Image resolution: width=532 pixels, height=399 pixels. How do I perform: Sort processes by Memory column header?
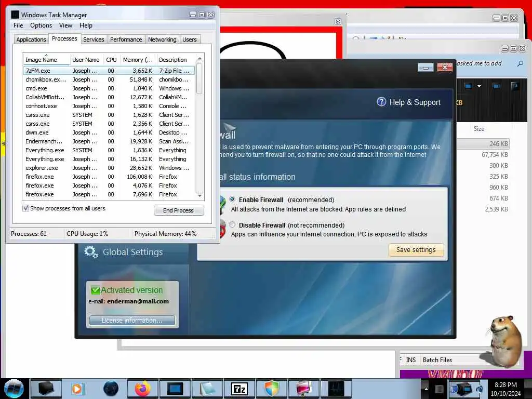point(138,60)
